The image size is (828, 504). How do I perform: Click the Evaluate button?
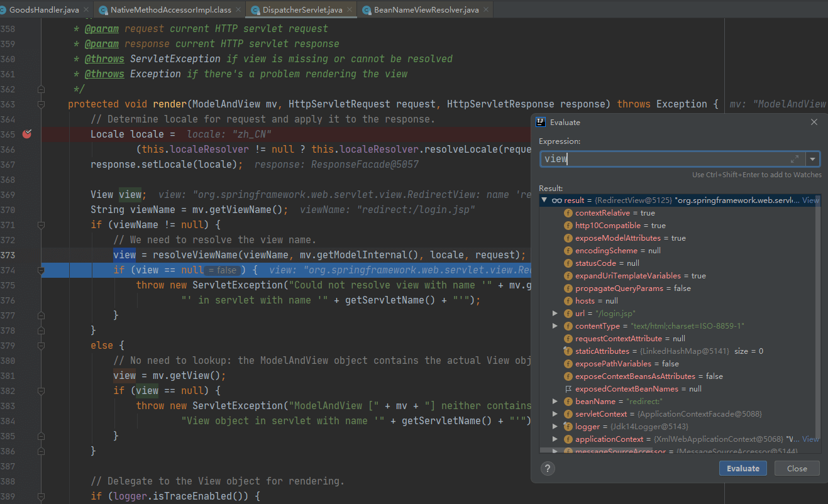click(743, 468)
